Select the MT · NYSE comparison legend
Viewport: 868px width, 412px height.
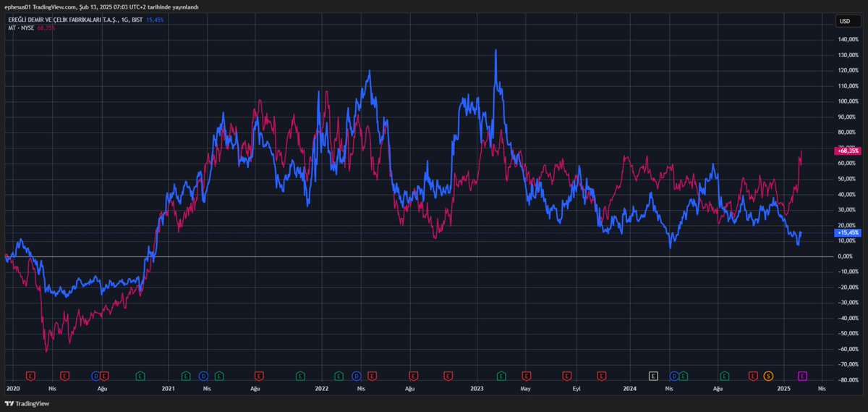[x=21, y=28]
